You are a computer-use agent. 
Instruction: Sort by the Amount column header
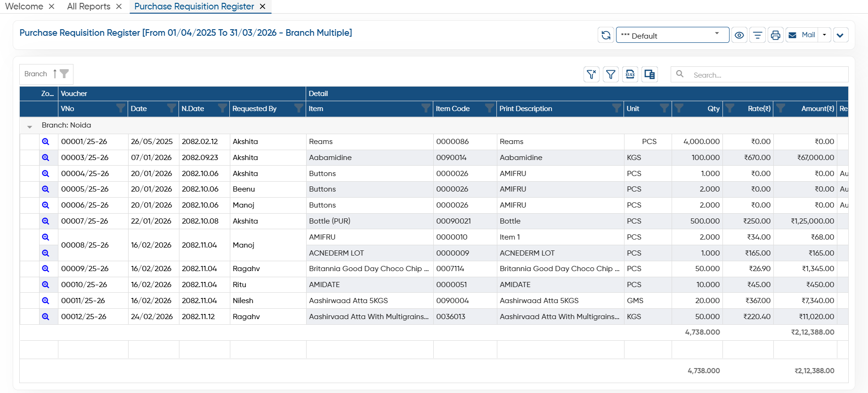818,109
